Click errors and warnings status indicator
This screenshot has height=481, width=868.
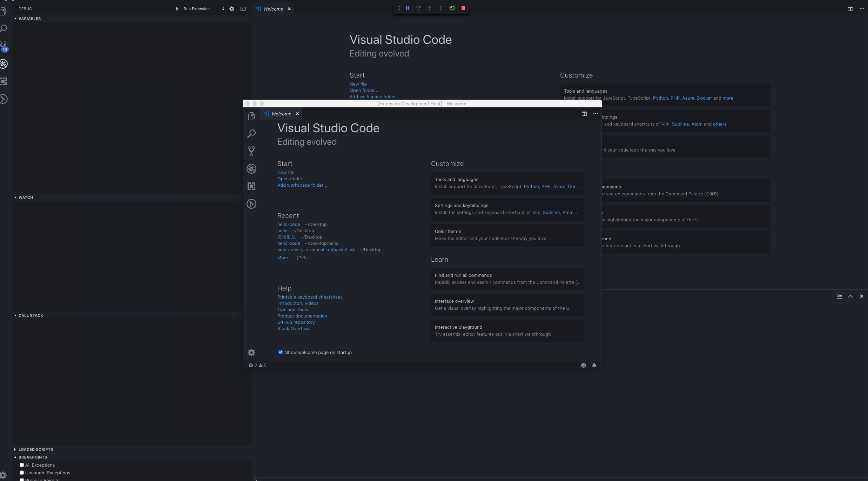258,365
